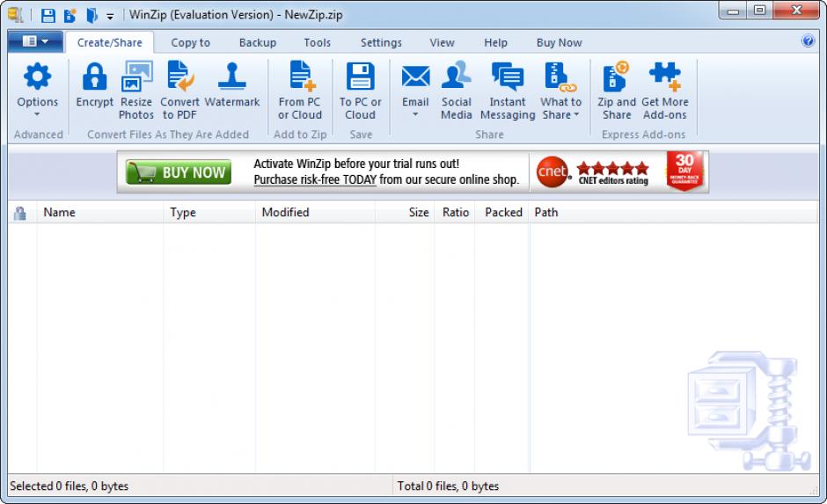Click the second quick access toolbar icon
Image resolution: width=827 pixels, height=504 pixels.
click(70, 15)
